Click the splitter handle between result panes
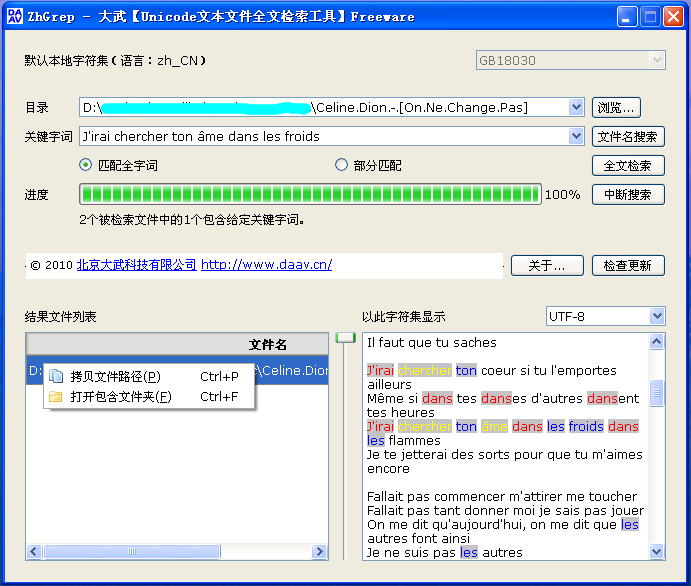 pos(346,338)
